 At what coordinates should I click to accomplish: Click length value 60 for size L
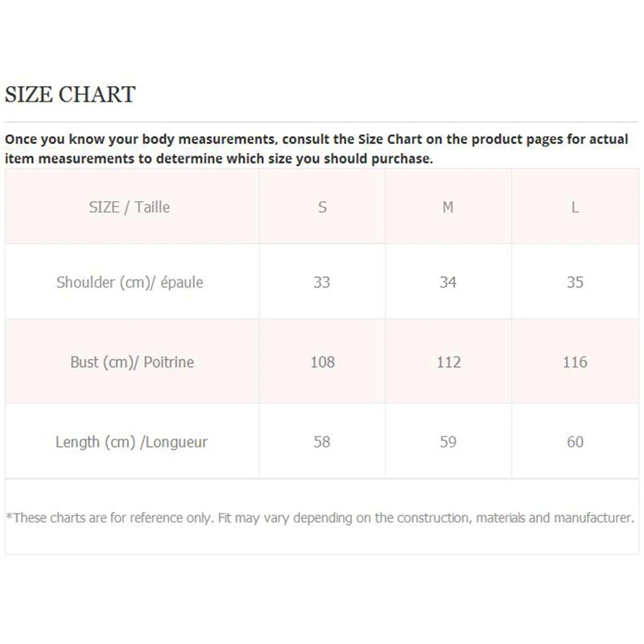[575, 442]
